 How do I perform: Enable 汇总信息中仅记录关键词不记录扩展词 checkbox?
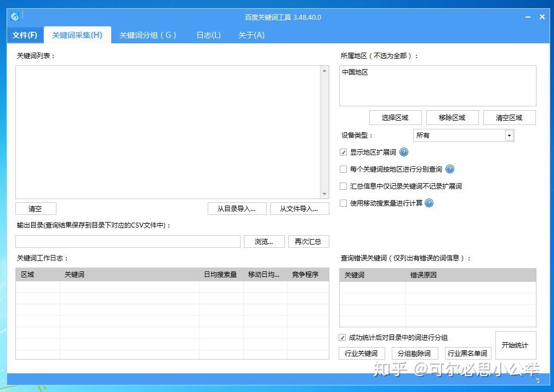(343, 186)
